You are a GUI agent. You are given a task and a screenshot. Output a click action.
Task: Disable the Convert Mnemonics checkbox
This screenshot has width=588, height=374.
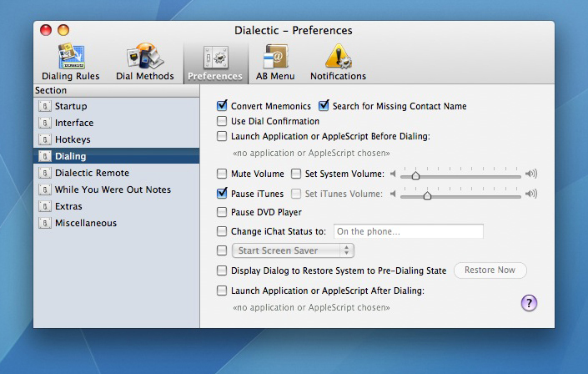click(x=222, y=106)
